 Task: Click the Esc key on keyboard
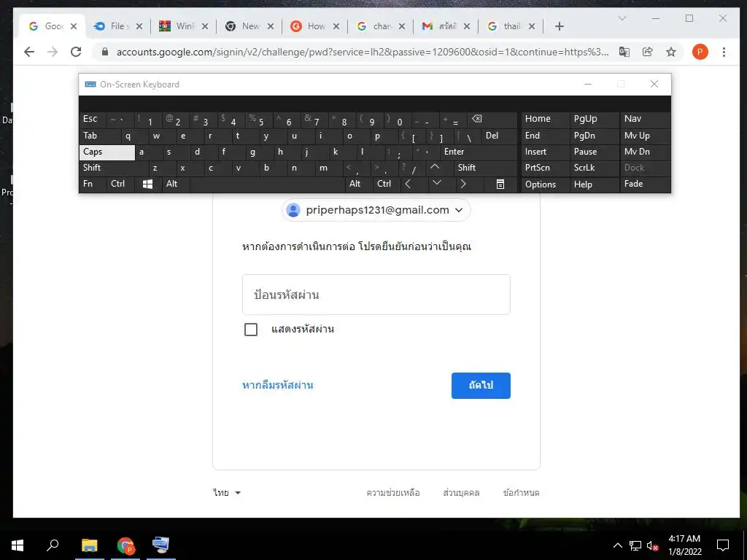coord(93,120)
